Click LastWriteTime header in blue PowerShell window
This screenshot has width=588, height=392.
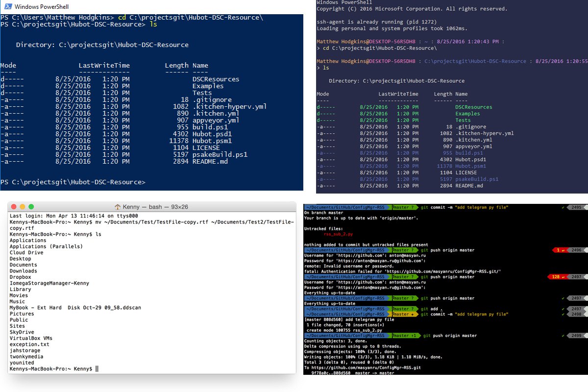[104, 65]
